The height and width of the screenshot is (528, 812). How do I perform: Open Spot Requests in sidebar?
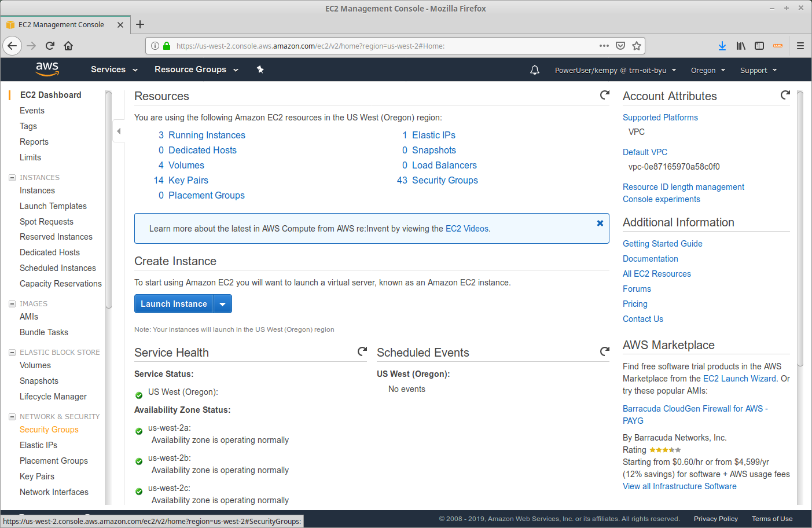(x=46, y=222)
